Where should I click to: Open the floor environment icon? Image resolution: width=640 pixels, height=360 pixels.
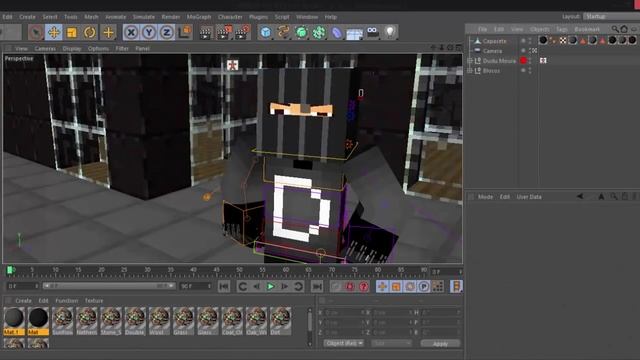[354, 33]
